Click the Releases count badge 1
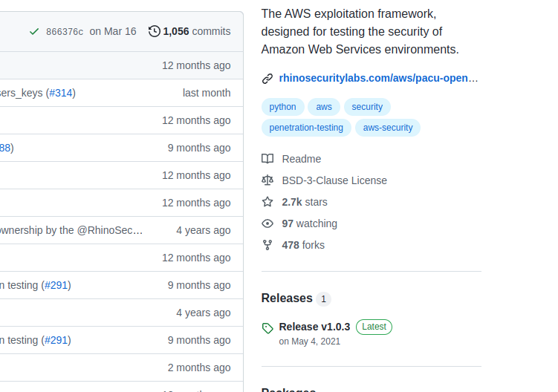Image resolution: width=558 pixels, height=392 pixels. [323, 298]
